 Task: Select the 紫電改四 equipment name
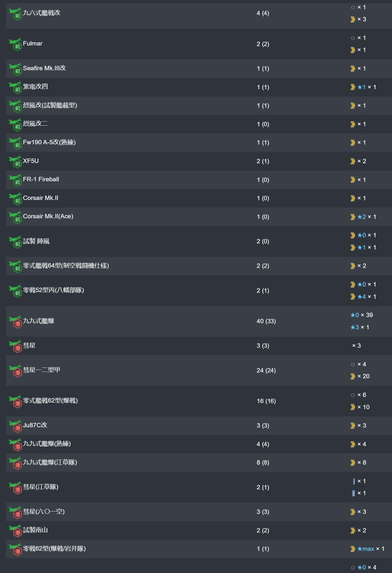point(35,87)
